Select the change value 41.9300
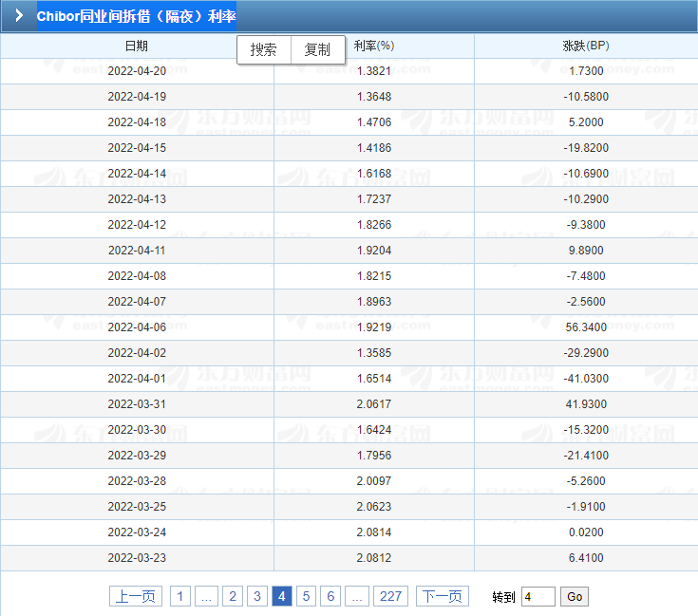 click(586, 403)
